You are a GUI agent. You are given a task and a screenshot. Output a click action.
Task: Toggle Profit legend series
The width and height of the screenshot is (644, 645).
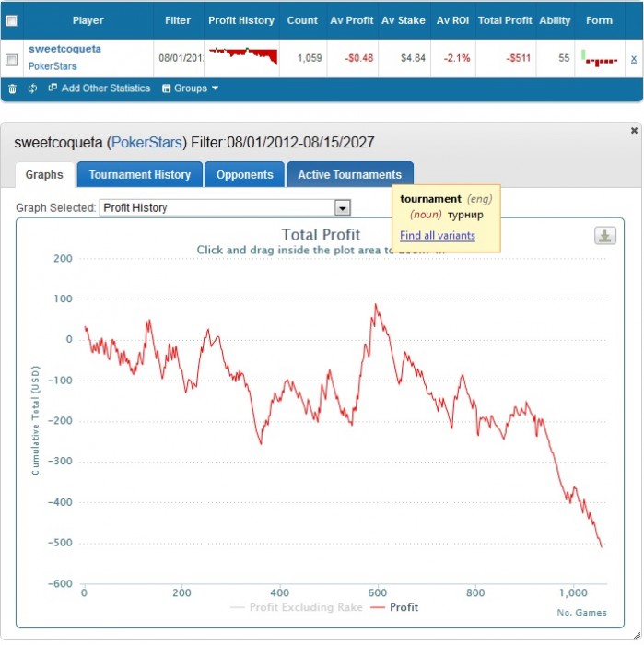point(394,607)
